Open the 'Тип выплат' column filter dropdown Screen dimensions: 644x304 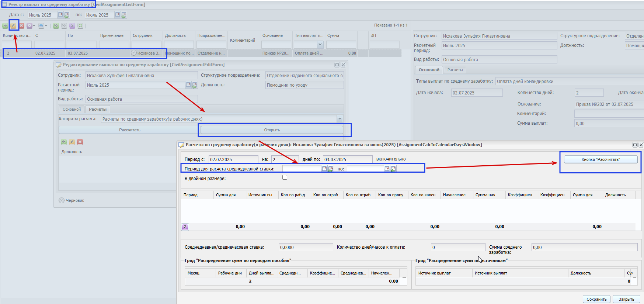[320, 45]
